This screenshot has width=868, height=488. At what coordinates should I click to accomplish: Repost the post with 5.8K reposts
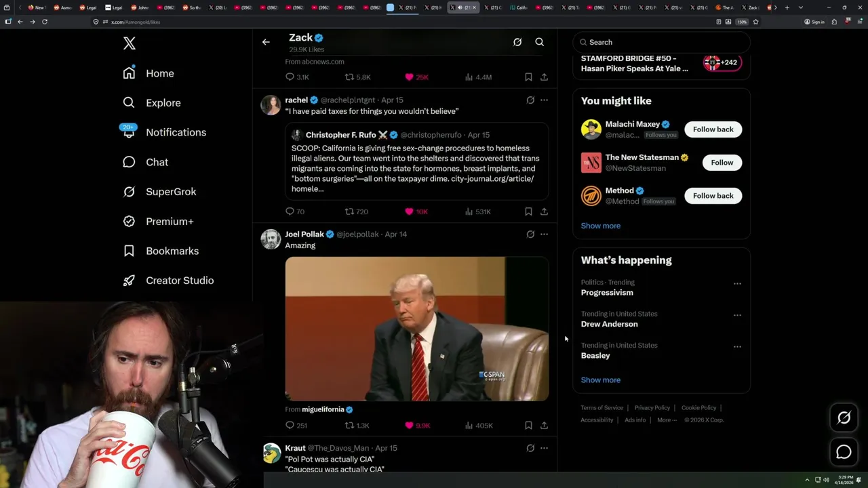click(357, 77)
